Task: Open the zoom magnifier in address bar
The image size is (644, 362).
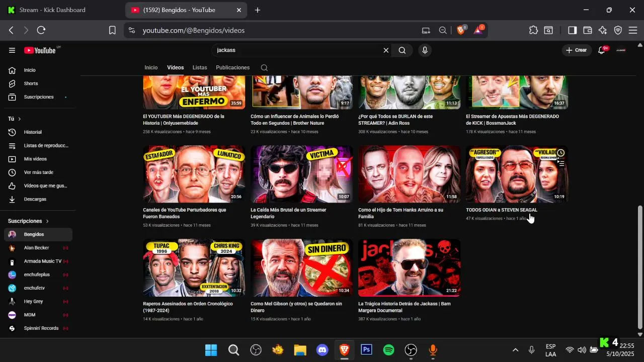Action: click(x=443, y=30)
